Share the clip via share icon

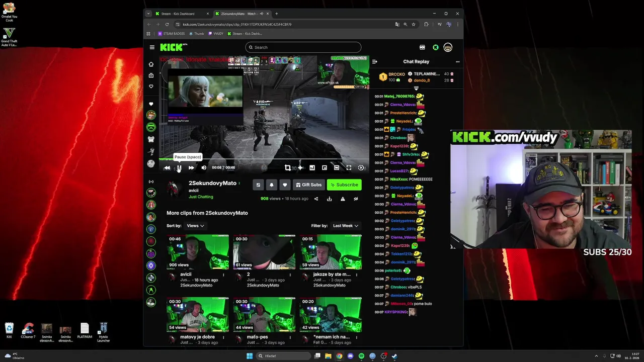[x=316, y=199]
